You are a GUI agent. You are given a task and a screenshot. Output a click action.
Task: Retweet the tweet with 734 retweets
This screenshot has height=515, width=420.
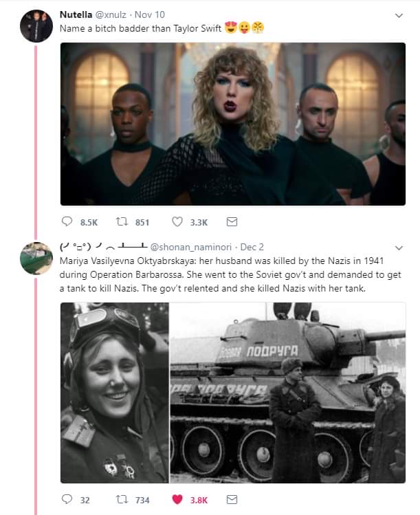pyautogui.click(x=122, y=500)
